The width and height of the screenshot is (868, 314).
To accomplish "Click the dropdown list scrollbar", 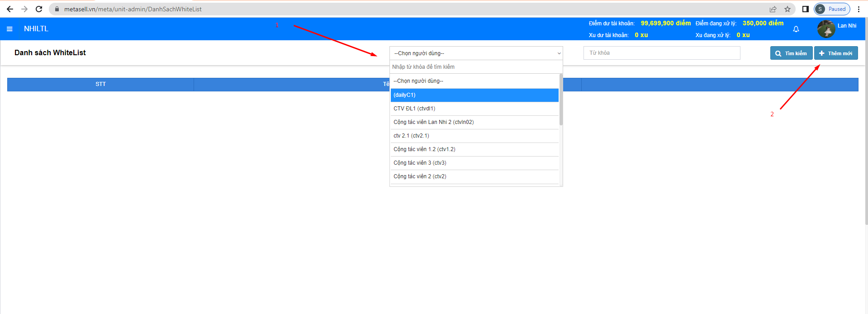I will point(561,100).
